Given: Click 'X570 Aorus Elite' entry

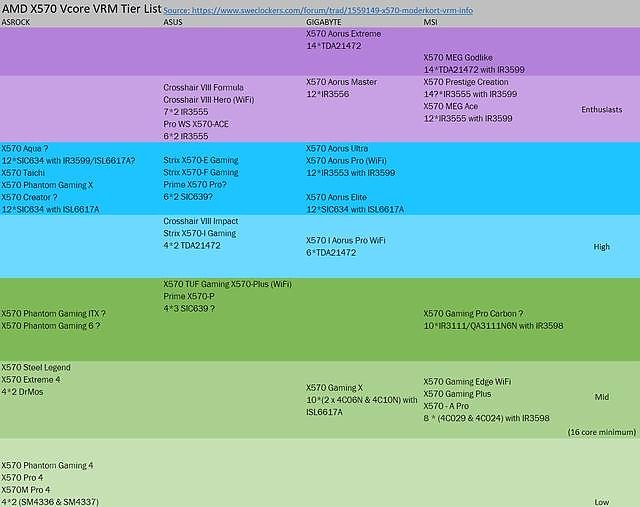Looking at the screenshot, I should click(x=336, y=197).
